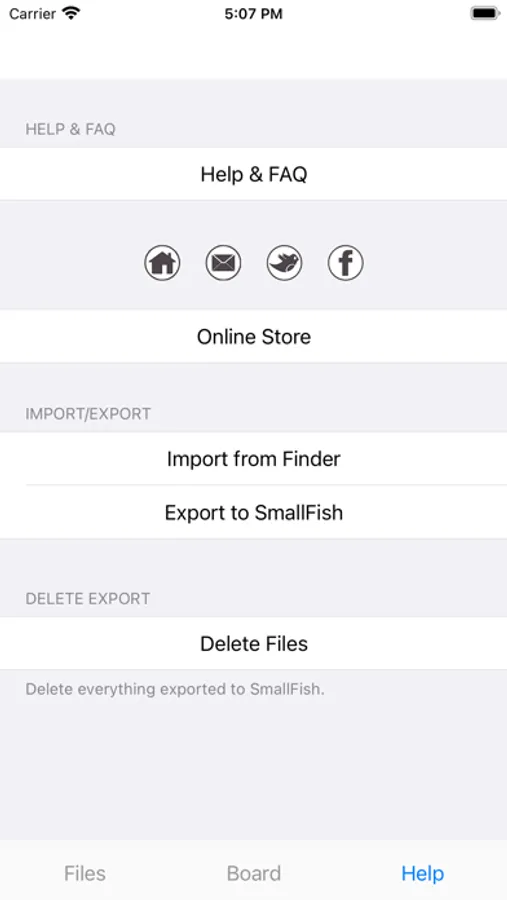Screen dimensions: 507x900
Task: Switch to the Files tab
Action: click(85, 873)
